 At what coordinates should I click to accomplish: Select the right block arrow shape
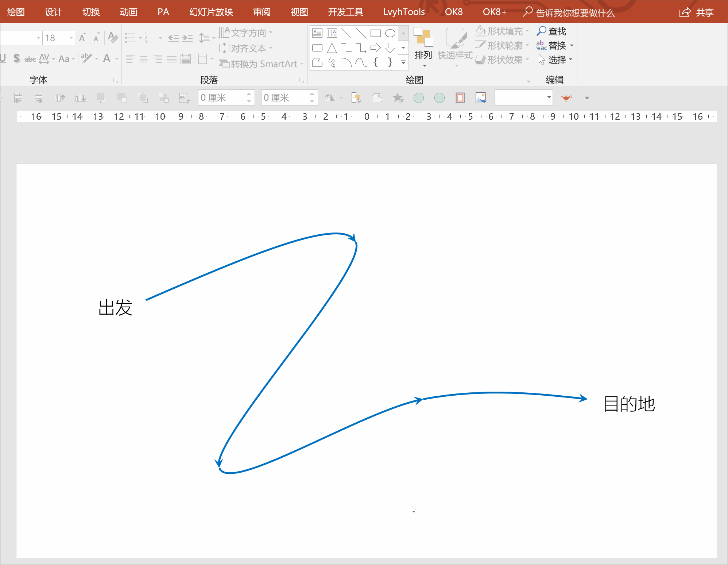[x=375, y=48]
